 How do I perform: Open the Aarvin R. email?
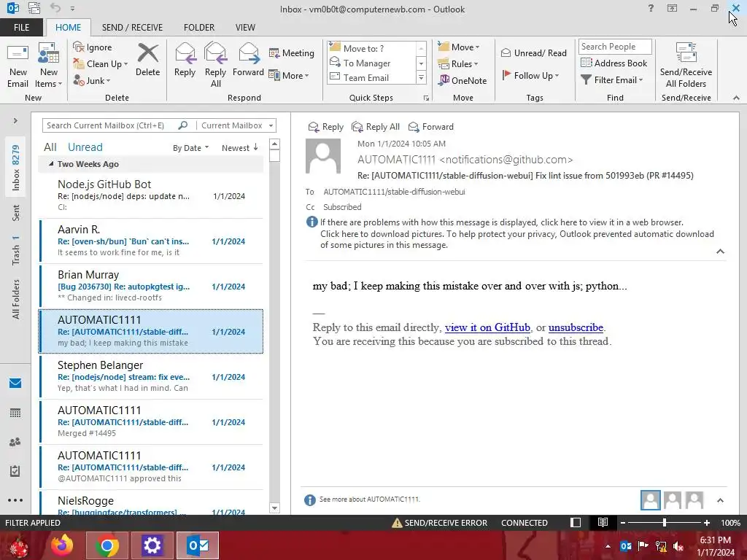click(150, 241)
